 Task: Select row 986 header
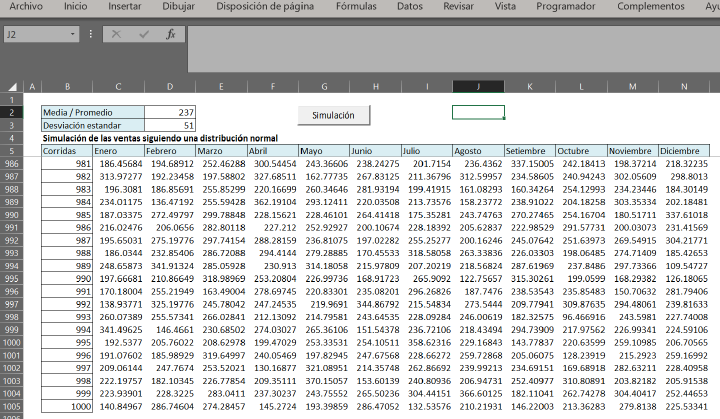[x=11, y=163]
